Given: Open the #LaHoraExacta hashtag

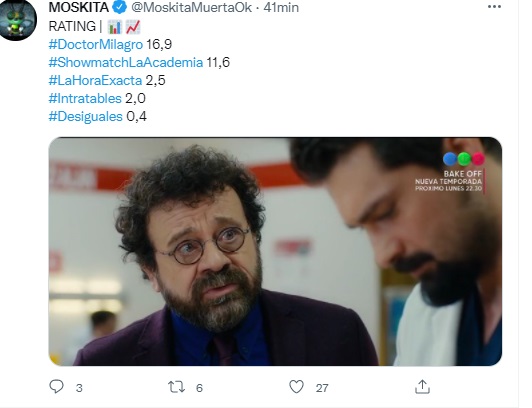Looking at the screenshot, I should [95, 80].
